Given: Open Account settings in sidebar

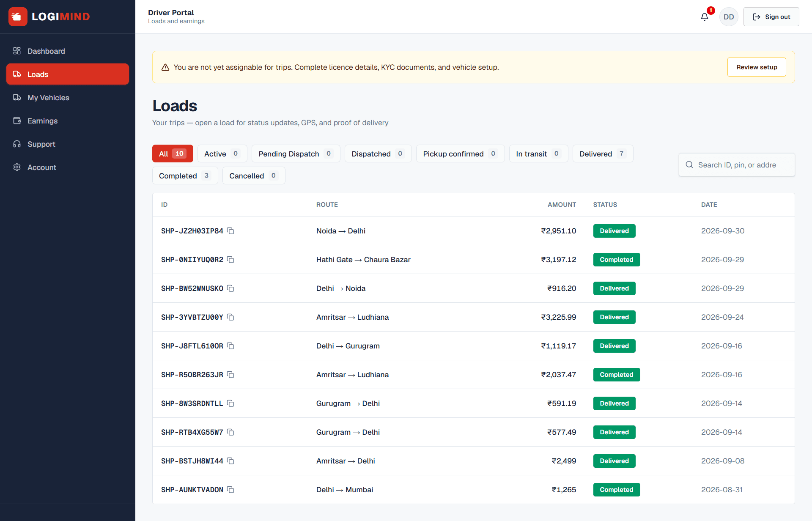Looking at the screenshot, I should coord(68,167).
